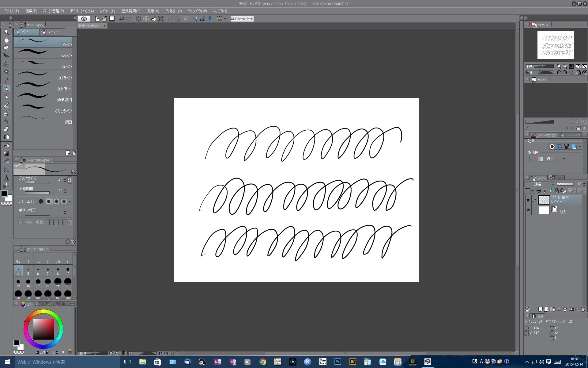Delete sub tool with trash icon

[73, 153]
